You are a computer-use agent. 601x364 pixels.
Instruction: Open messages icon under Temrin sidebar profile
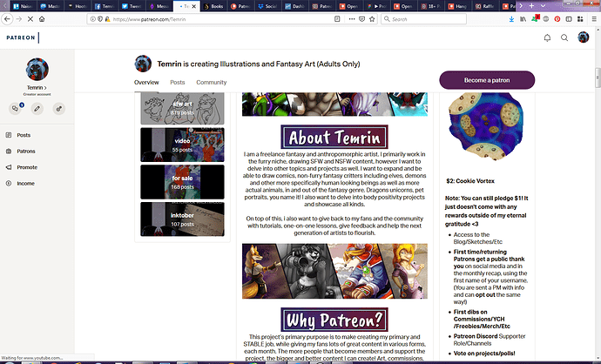16,109
